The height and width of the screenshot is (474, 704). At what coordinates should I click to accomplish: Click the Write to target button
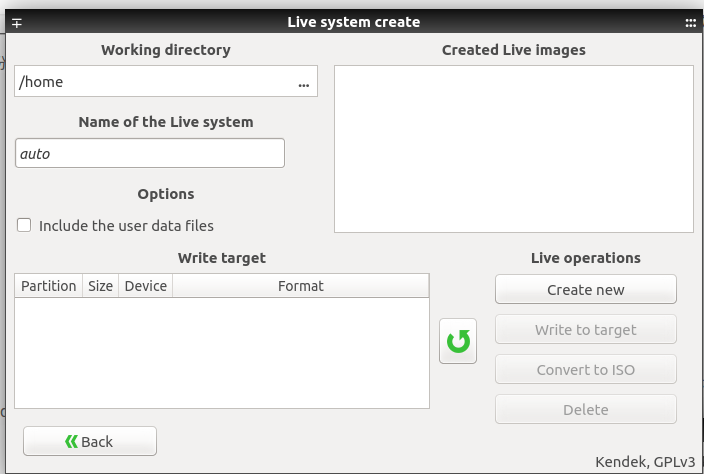(x=585, y=330)
